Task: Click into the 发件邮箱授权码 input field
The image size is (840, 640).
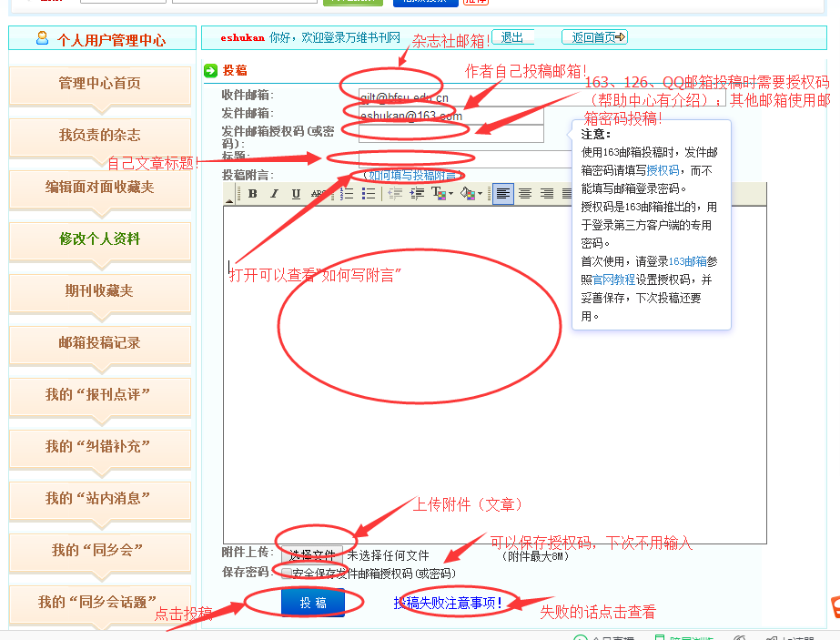Action: [451, 134]
